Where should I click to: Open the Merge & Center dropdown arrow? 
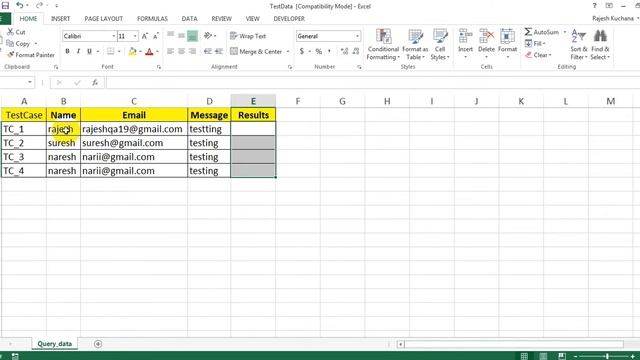pos(288,51)
